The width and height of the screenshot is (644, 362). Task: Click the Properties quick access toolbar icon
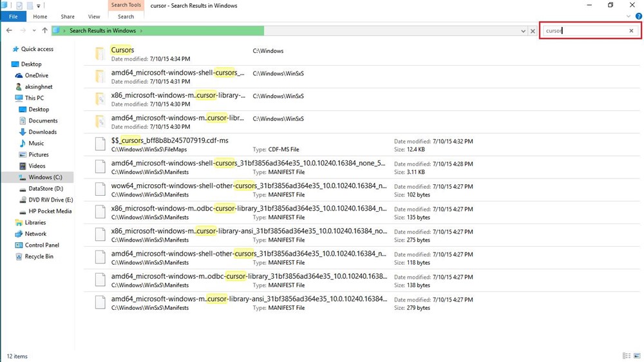click(19, 6)
